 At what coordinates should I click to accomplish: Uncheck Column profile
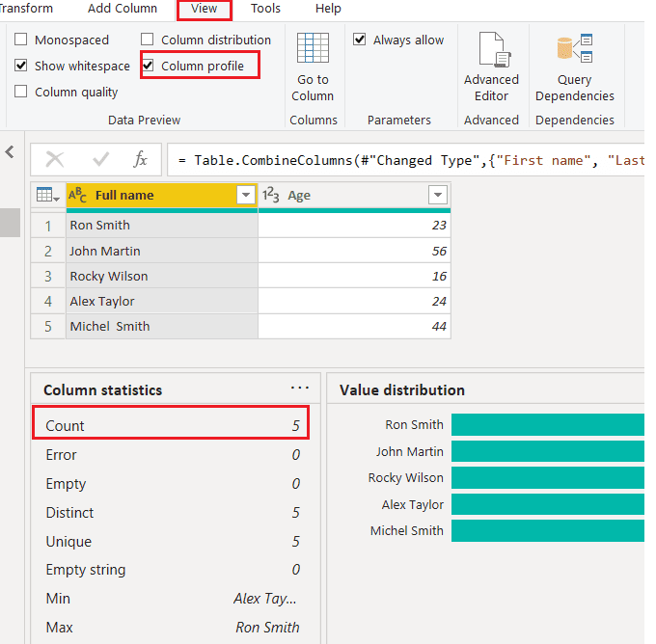pos(148,66)
